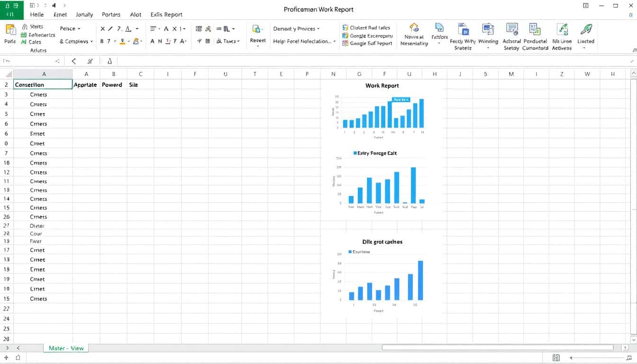This screenshot has height=364, width=637.
Task: Click the Adseral Stetay icon
Action: 511,29
